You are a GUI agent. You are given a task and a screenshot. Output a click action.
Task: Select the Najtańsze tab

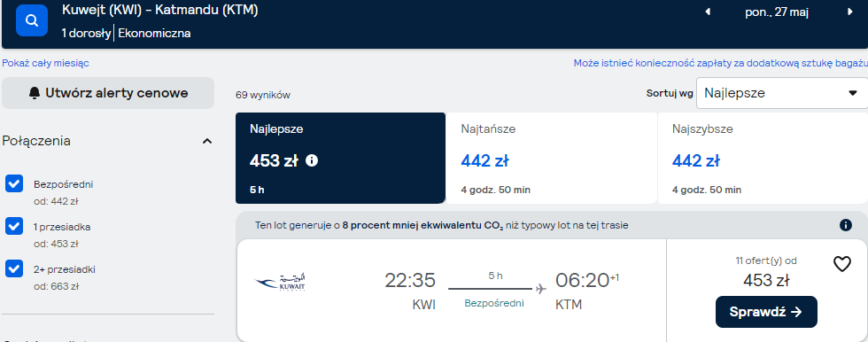point(551,159)
